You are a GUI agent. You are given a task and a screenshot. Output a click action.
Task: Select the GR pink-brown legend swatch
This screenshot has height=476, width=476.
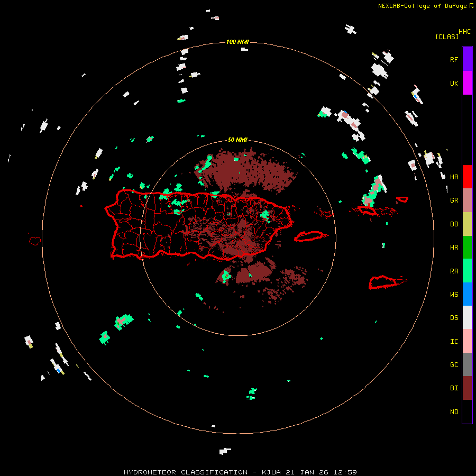467,200
